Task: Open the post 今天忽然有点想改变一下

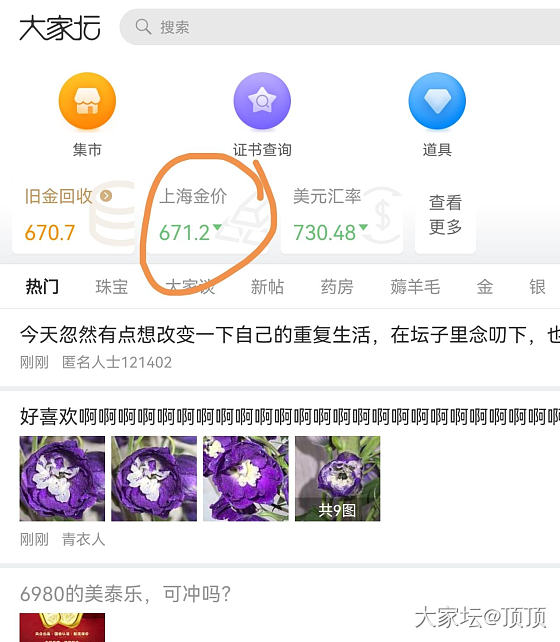Action: point(280,347)
